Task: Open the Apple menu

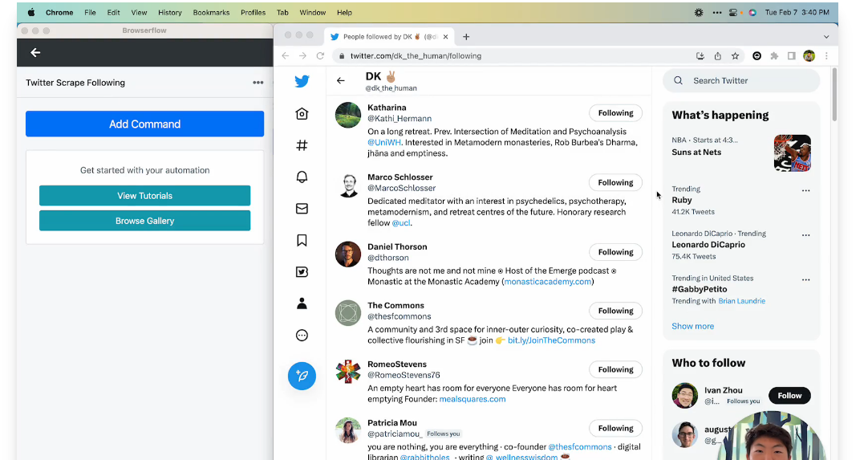Action: tap(31, 12)
